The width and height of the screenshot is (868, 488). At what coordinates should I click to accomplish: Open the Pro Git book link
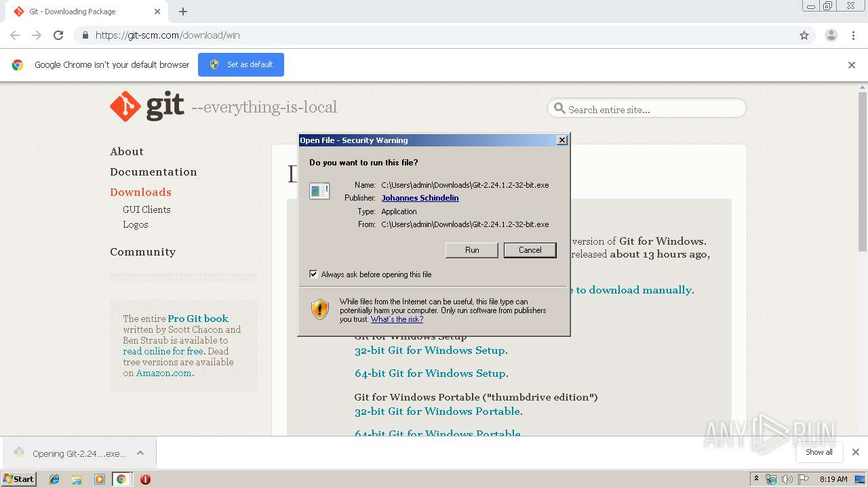198,319
